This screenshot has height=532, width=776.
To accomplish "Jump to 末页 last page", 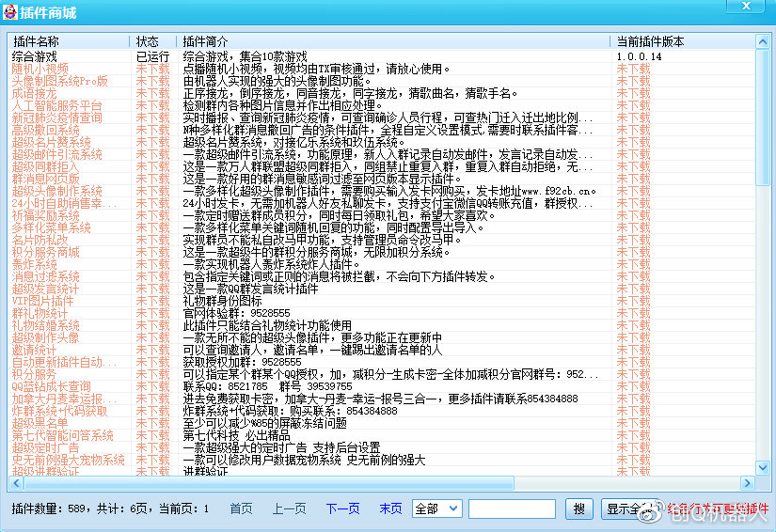I will (390, 509).
